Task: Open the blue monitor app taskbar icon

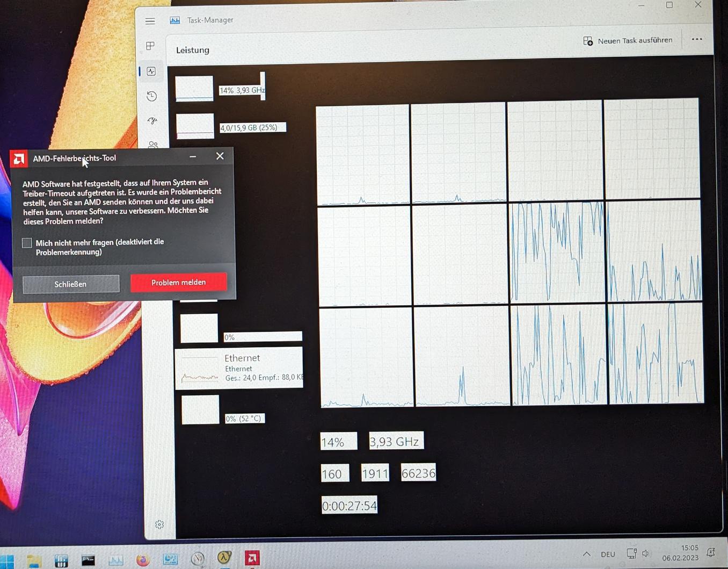Action: pyautogui.click(x=170, y=559)
